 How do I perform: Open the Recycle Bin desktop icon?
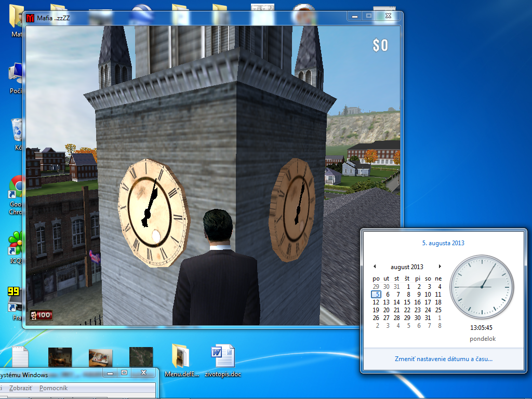pyautogui.click(x=17, y=134)
